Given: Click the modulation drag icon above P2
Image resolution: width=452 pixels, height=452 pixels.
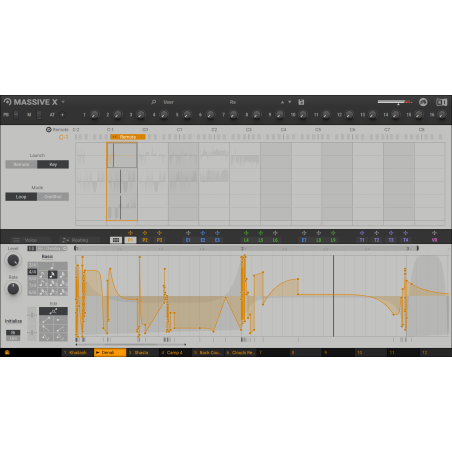Looking at the screenshot, I should tap(145, 233).
